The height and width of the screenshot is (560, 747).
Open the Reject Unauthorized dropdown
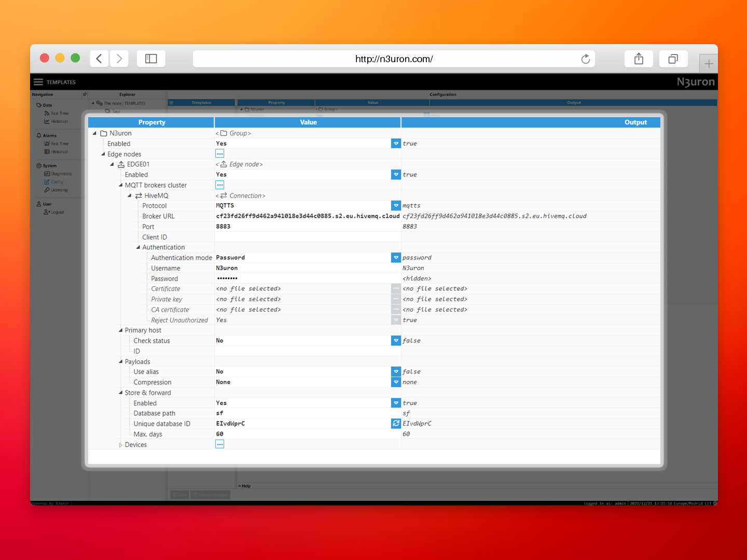coord(396,320)
